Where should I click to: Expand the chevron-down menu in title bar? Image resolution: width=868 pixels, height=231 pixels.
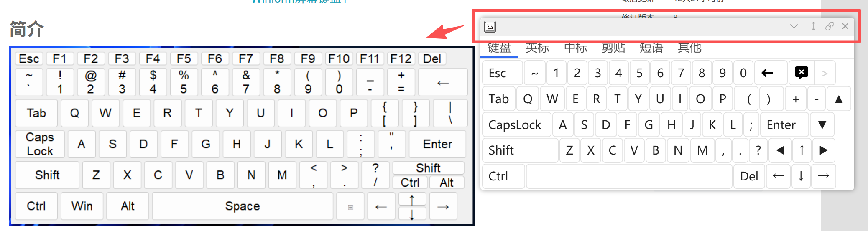[x=794, y=26]
